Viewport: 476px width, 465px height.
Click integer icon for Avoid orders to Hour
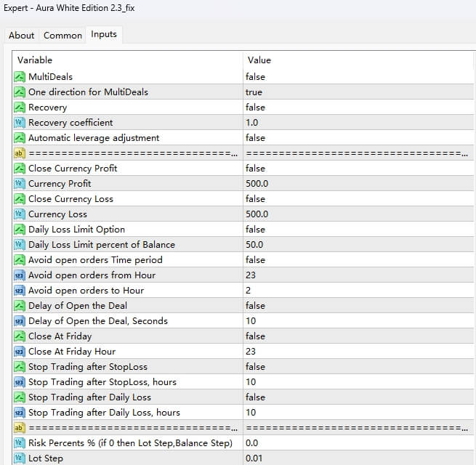pyautogui.click(x=20, y=291)
